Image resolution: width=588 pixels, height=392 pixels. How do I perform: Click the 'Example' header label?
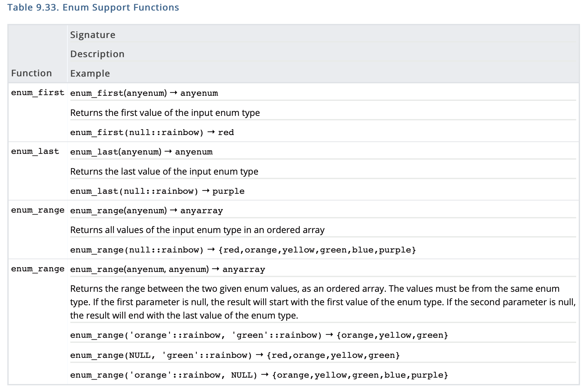click(x=90, y=73)
